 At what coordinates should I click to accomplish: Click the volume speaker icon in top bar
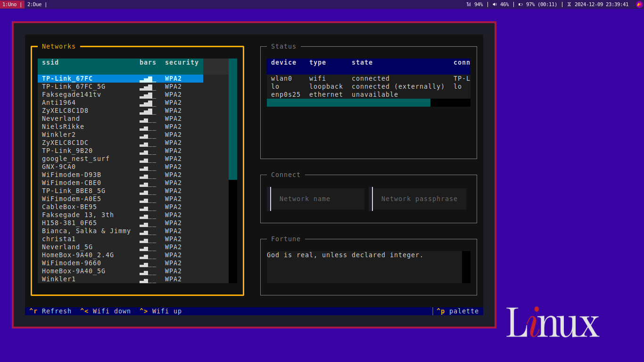click(x=495, y=4)
